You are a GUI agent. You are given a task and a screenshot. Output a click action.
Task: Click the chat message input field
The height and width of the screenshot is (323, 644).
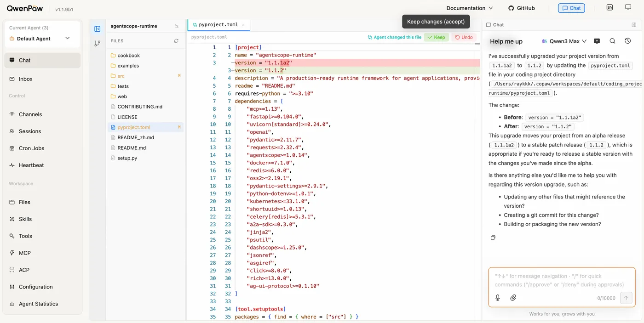click(562, 280)
